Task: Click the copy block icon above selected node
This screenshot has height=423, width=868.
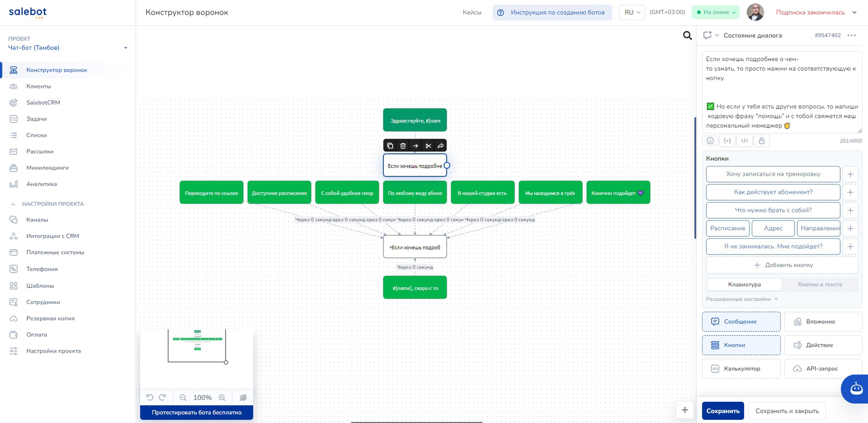Action: coord(390,146)
